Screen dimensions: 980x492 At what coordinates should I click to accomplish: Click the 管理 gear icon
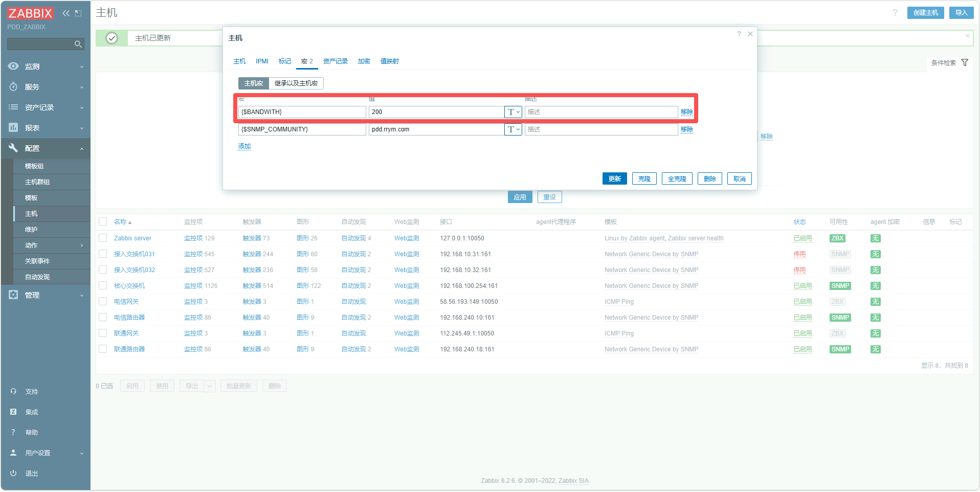point(13,295)
